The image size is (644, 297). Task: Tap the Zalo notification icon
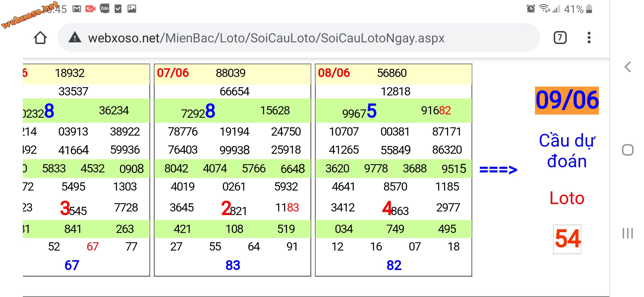click(105, 9)
